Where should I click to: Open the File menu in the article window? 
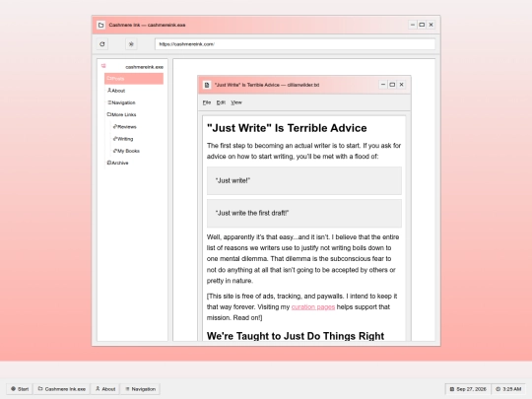point(207,102)
